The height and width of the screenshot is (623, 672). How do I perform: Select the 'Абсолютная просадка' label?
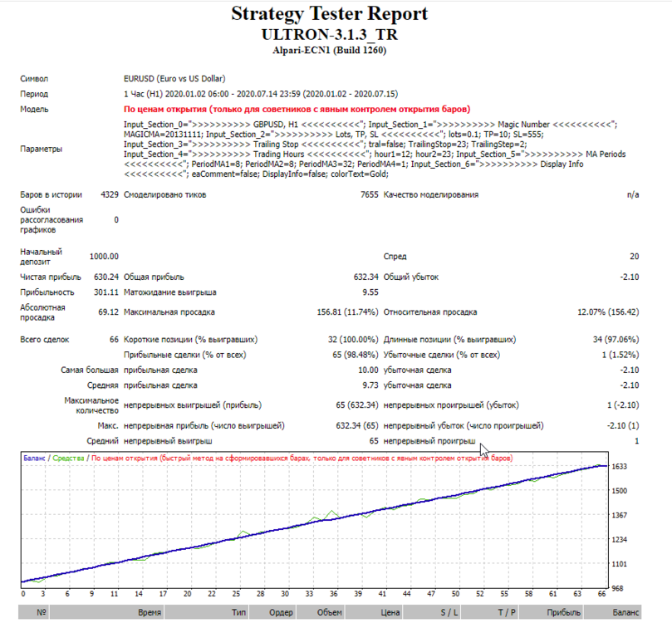(43, 312)
